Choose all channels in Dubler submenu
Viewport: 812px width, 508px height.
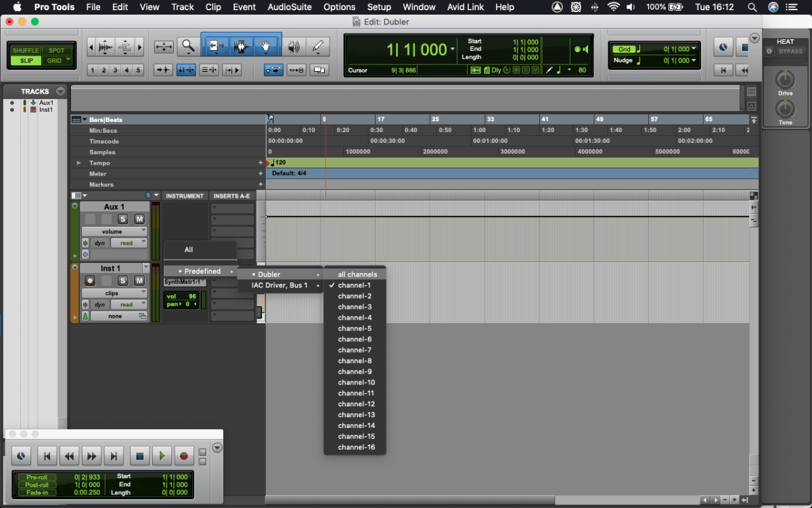pos(355,274)
